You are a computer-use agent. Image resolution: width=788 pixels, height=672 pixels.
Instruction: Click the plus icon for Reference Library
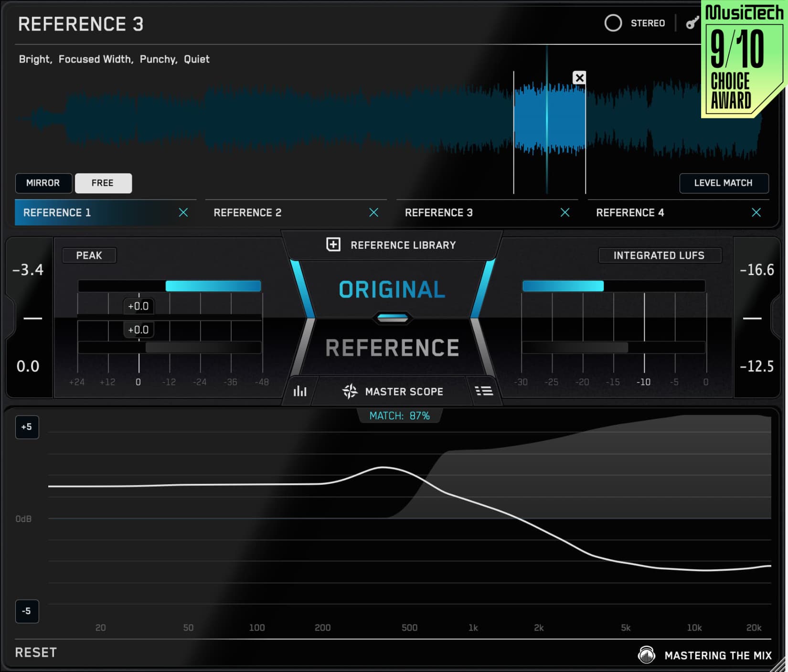333,245
